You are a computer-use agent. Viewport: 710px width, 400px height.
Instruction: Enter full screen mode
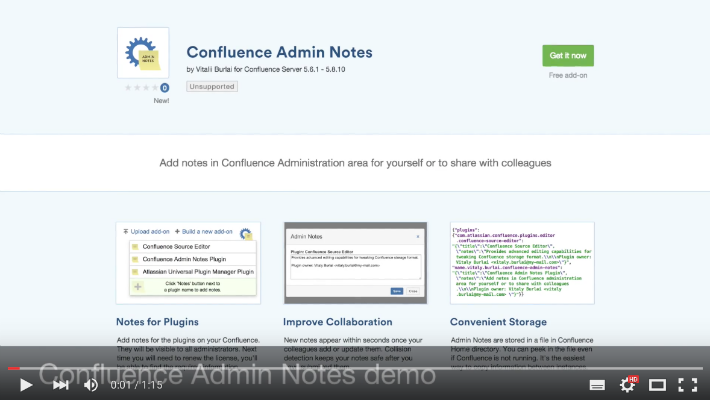tap(687, 385)
